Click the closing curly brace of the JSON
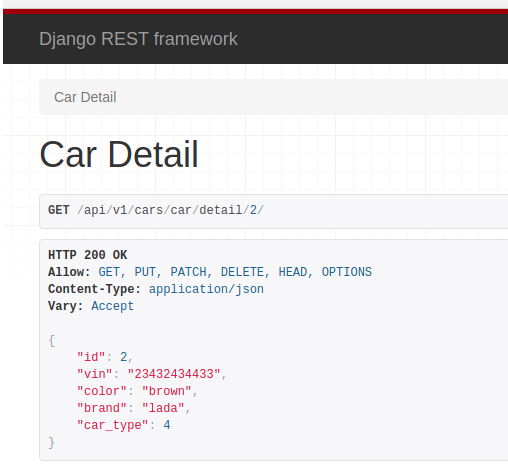This screenshot has height=468, width=508. coord(52,443)
